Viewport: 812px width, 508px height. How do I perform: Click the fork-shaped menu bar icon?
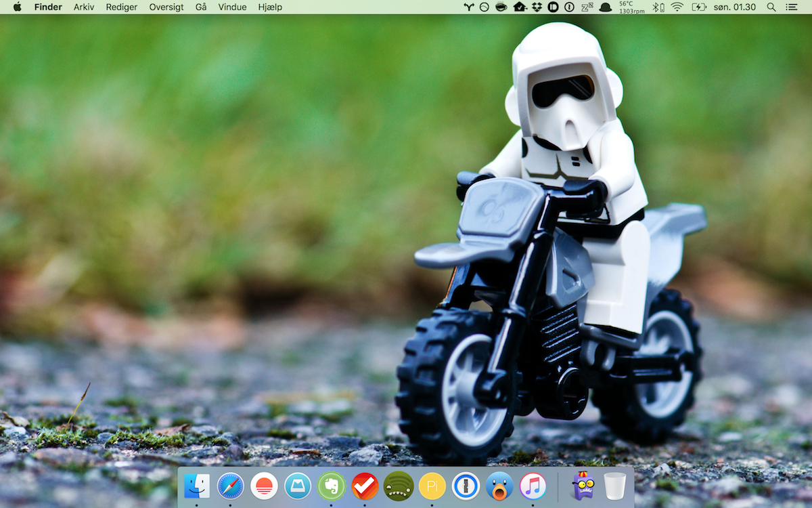click(469, 7)
